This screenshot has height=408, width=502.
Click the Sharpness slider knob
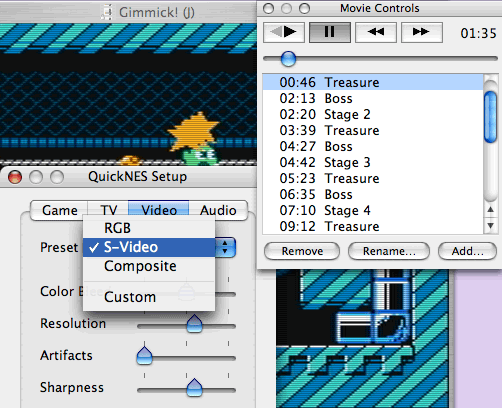click(195, 387)
